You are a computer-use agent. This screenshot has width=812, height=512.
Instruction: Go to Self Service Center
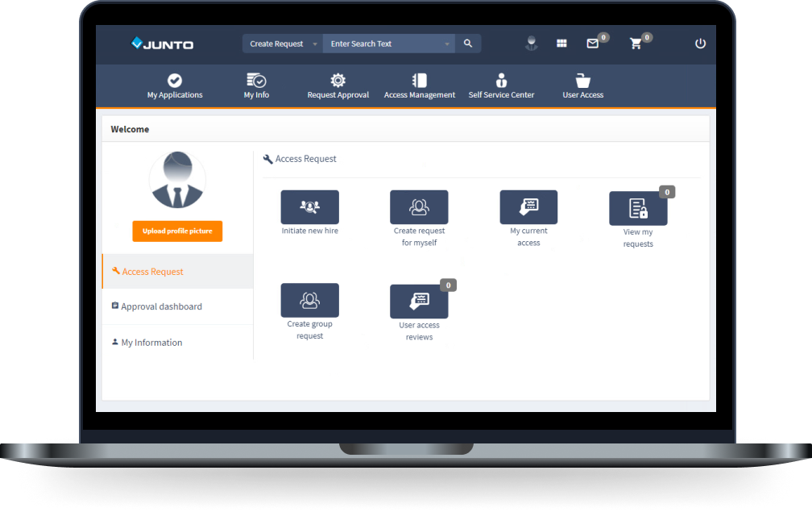[x=501, y=86]
